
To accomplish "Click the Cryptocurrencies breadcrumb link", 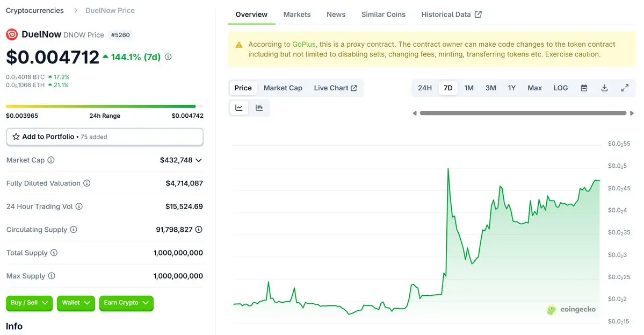I will 34,10.
